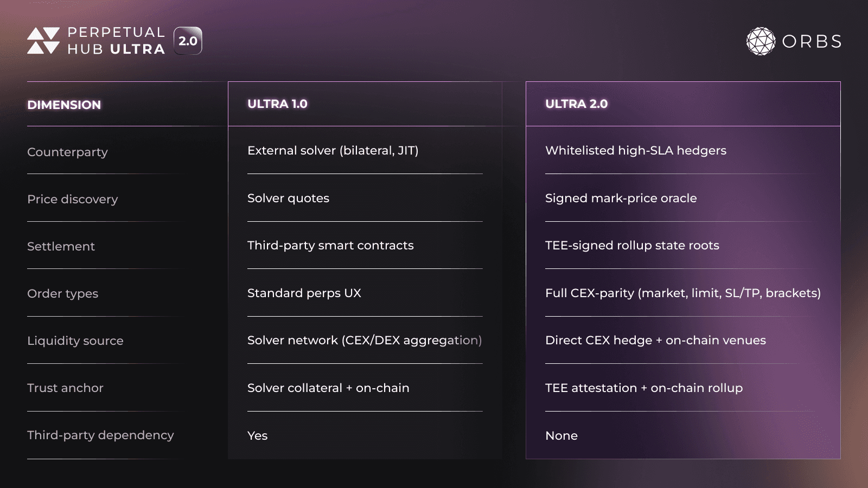Click 'External solver (bilateral, JIT)' cell
The image size is (868, 488).
pos(333,150)
